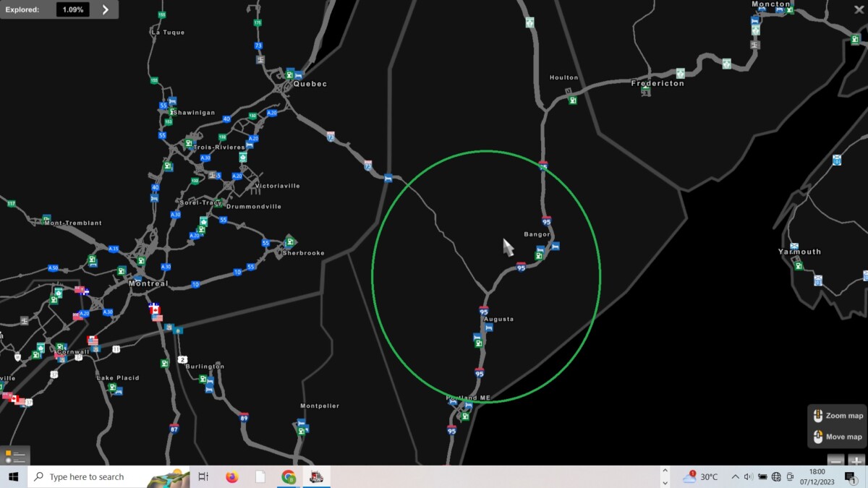This screenshot has height=488, width=868.
Task: Click the Zoom map hint
Action: pyautogui.click(x=838, y=416)
